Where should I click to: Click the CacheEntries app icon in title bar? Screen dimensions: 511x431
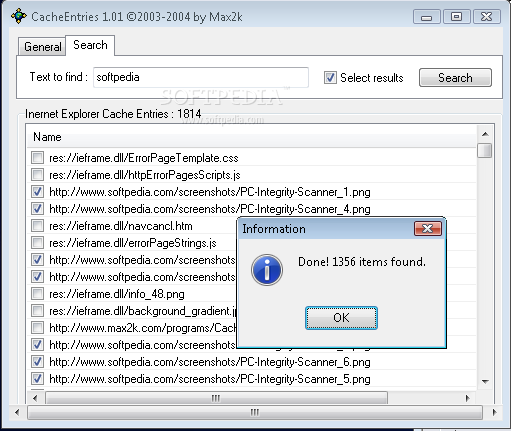click(x=19, y=16)
